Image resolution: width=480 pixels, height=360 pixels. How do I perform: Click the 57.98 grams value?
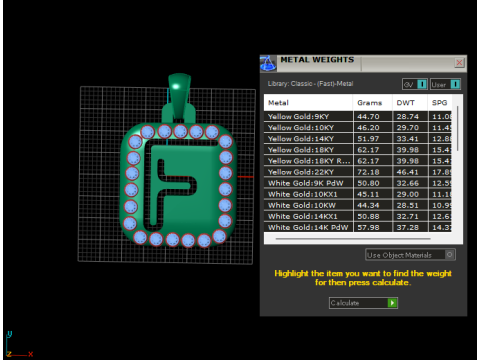pos(368,227)
